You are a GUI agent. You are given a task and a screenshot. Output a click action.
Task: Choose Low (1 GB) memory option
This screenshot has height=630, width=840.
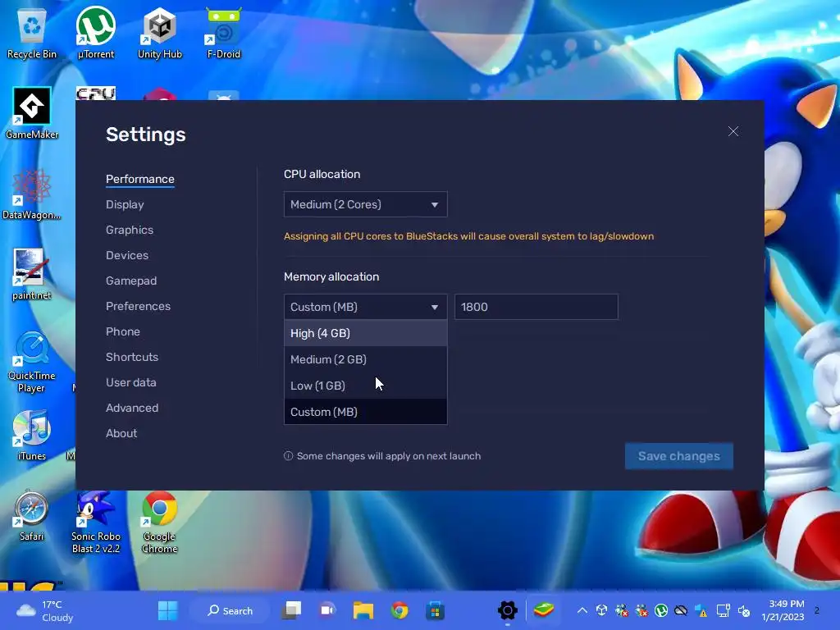click(x=365, y=386)
